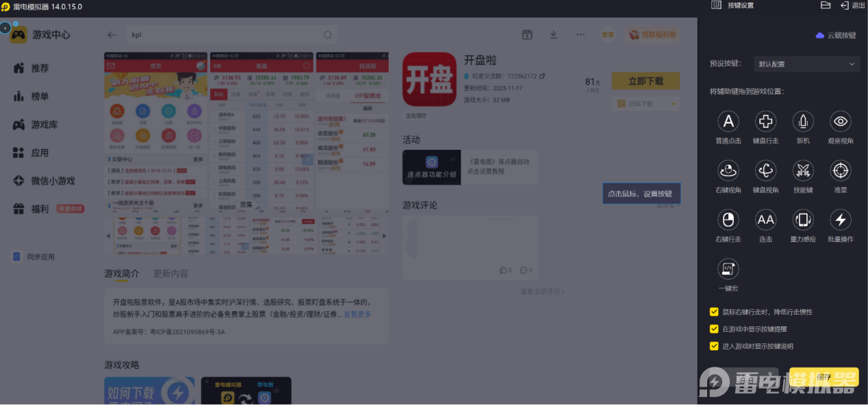Open 榜单 rankings in the sidebar
868x405 pixels.
tap(40, 96)
